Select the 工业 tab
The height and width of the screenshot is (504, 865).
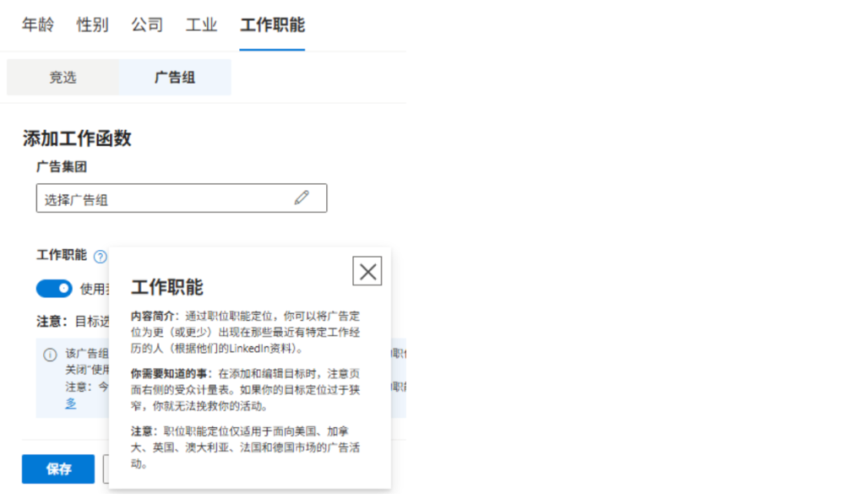tap(202, 25)
